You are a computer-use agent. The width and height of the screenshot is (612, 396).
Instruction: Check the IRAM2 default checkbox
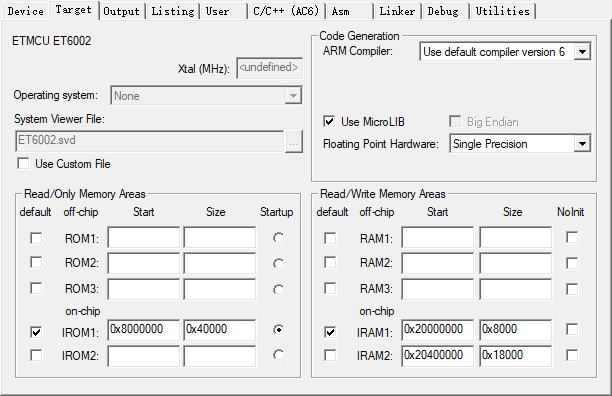tap(330, 355)
